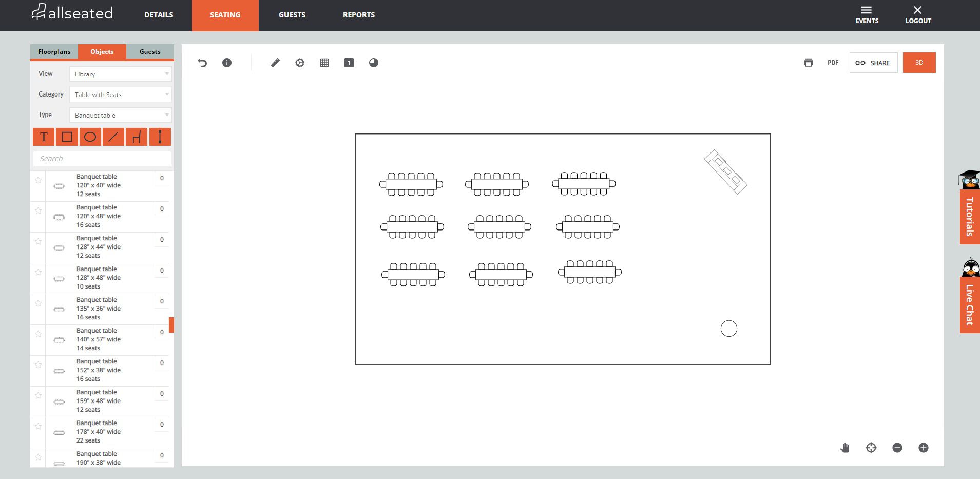This screenshot has height=479, width=980.
Task: Select the text T drawing tool
Action: click(44, 137)
